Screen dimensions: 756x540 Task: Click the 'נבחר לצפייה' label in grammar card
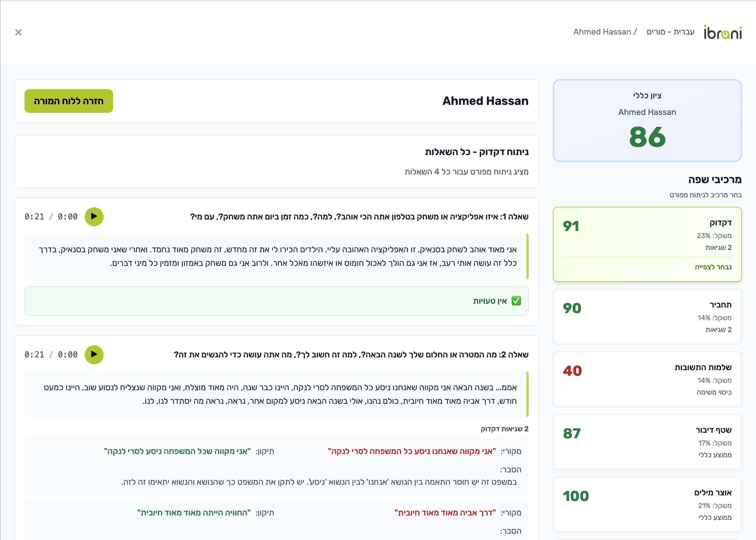tap(713, 267)
